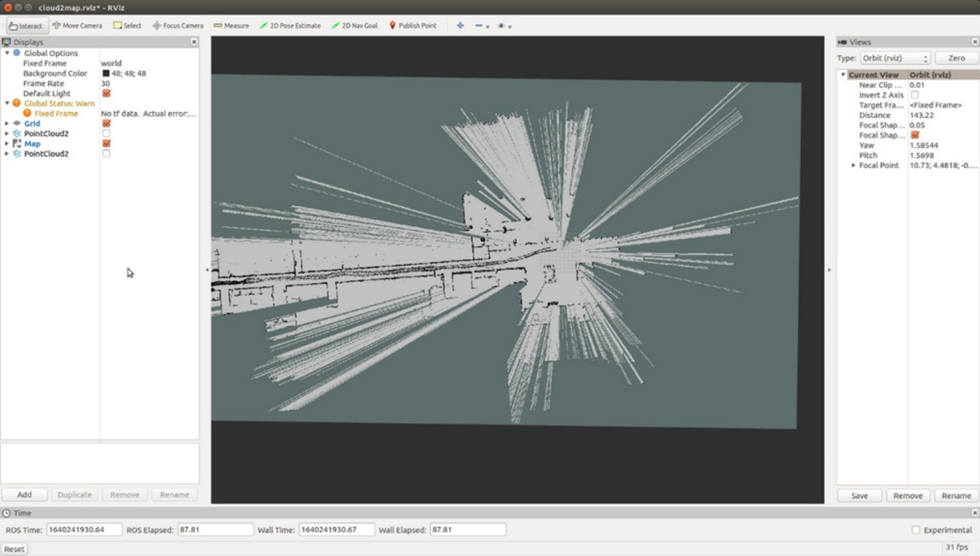Image resolution: width=980 pixels, height=556 pixels.
Task: Uncheck the Map display checkbox
Action: [106, 143]
